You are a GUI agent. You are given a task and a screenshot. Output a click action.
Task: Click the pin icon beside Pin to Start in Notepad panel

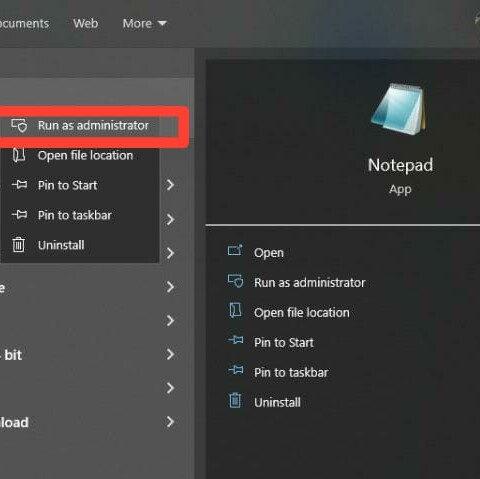pyautogui.click(x=236, y=340)
